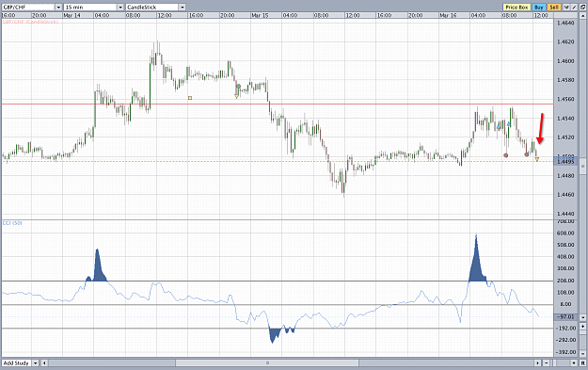Click the orange Sell button
Viewport: 588px width, 370px height.
[554, 8]
